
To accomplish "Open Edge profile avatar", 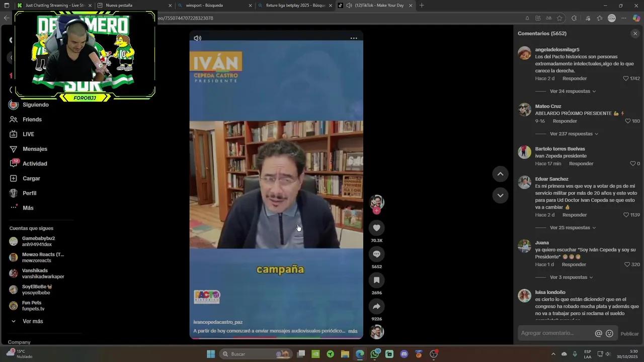I will [x=612, y=18].
